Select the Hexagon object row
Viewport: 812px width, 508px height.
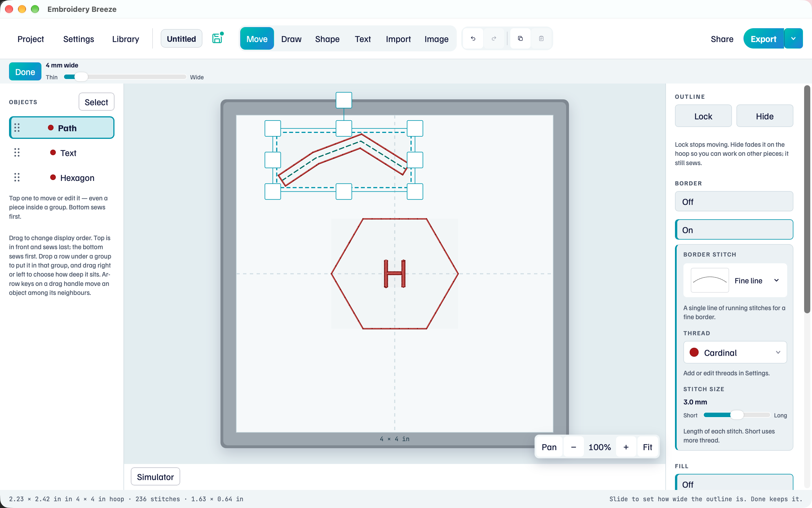tap(62, 178)
